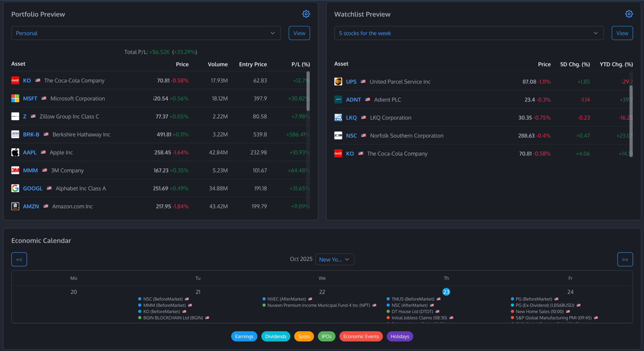Open the AMZN ticker link
Screen dimensions: 644x351
point(31,206)
